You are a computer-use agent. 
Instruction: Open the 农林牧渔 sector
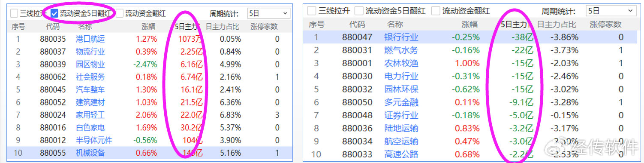[x=401, y=63]
